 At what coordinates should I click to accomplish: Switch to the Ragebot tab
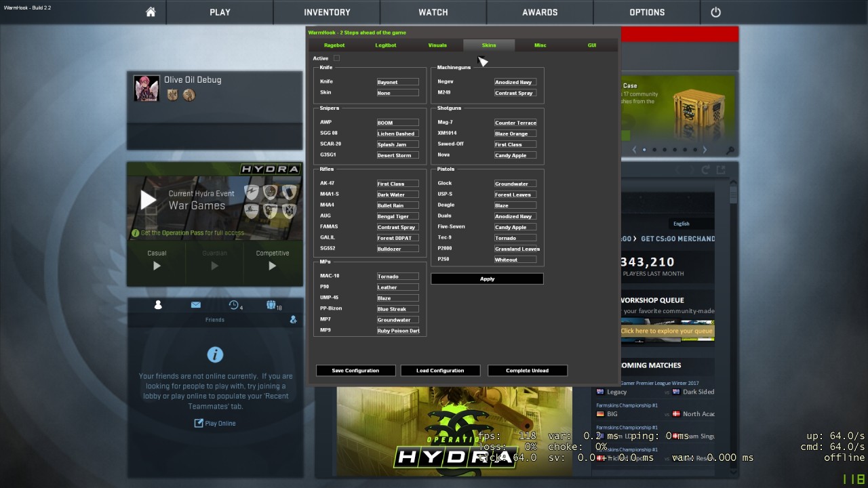[x=334, y=45]
